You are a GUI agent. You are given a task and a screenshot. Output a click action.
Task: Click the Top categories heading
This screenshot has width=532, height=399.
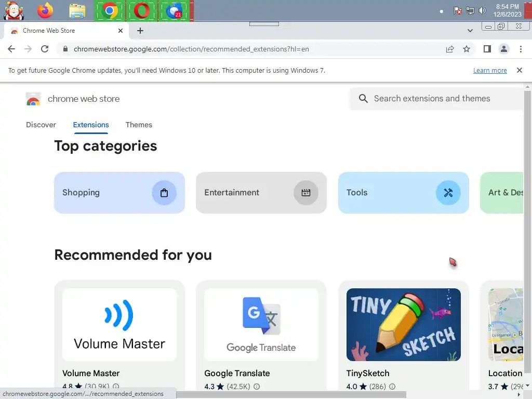[x=105, y=146]
